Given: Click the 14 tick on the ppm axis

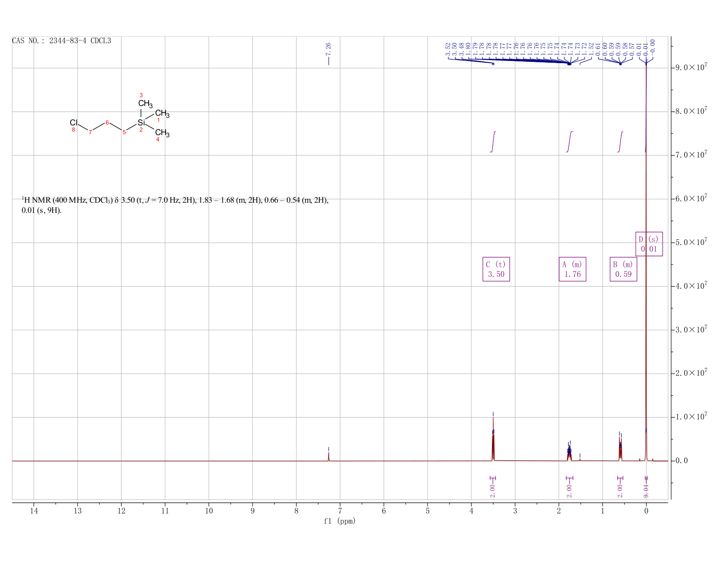Looking at the screenshot, I should pos(34,511).
